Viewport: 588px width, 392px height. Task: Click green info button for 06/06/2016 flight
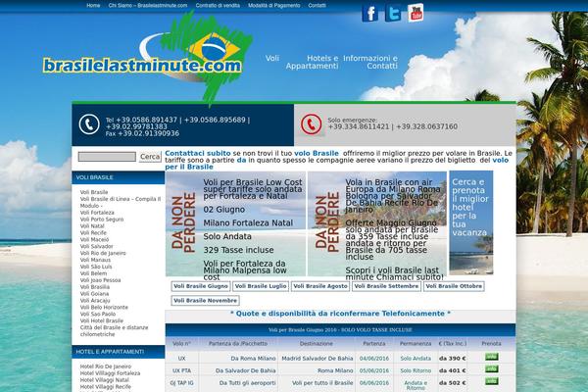pos(492,381)
